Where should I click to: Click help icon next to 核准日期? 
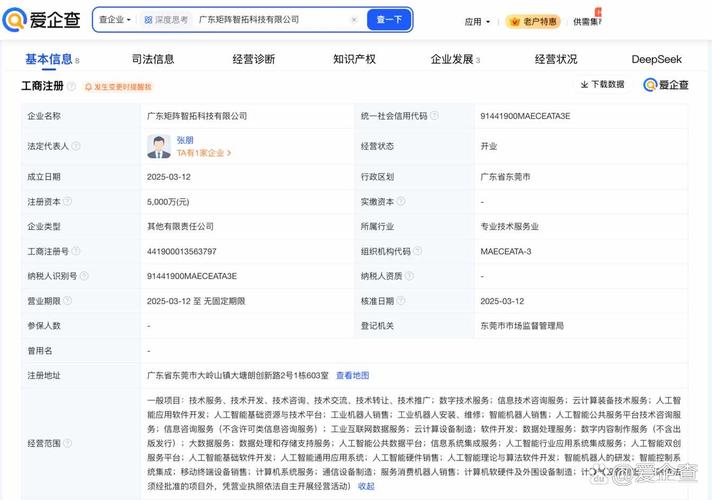[x=400, y=301]
